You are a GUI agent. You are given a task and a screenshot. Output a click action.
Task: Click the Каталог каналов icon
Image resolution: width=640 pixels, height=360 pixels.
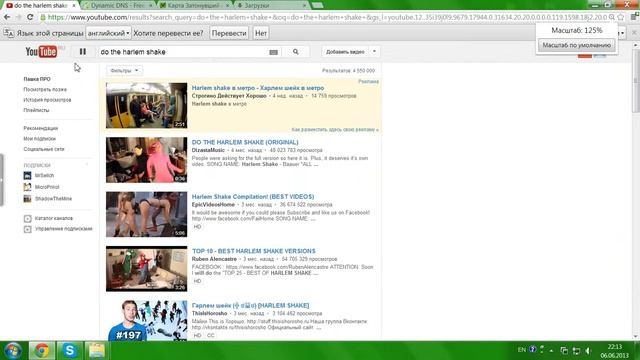pyautogui.click(x=27, y=218)
